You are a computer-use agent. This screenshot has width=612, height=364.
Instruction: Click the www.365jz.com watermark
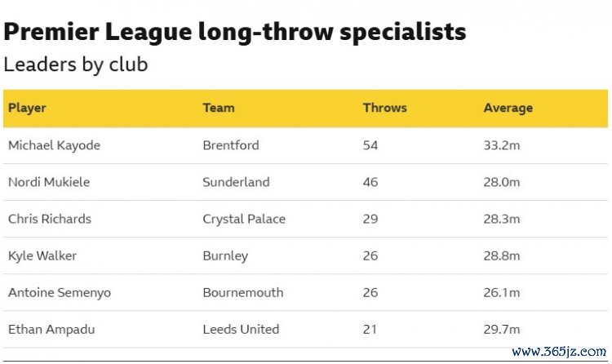[x=558, y=352]
